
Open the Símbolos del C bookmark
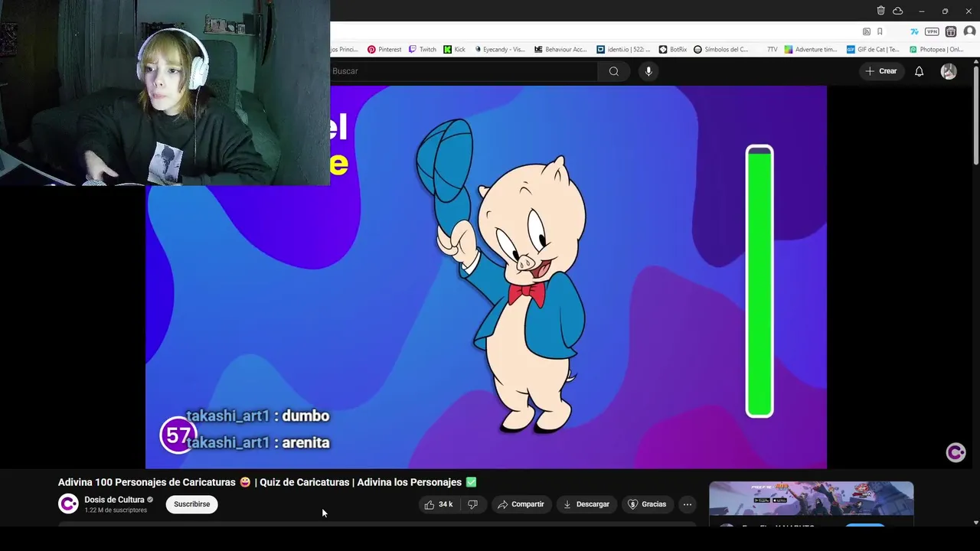(x=721, y=50)
